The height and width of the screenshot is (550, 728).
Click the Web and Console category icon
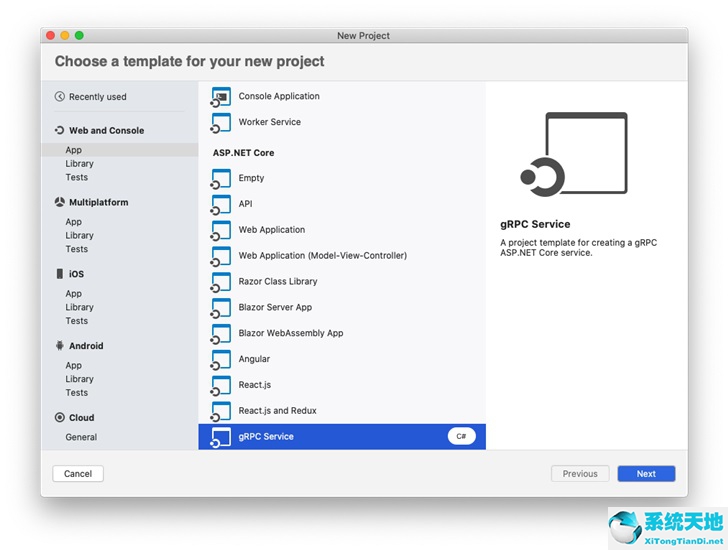59,130
